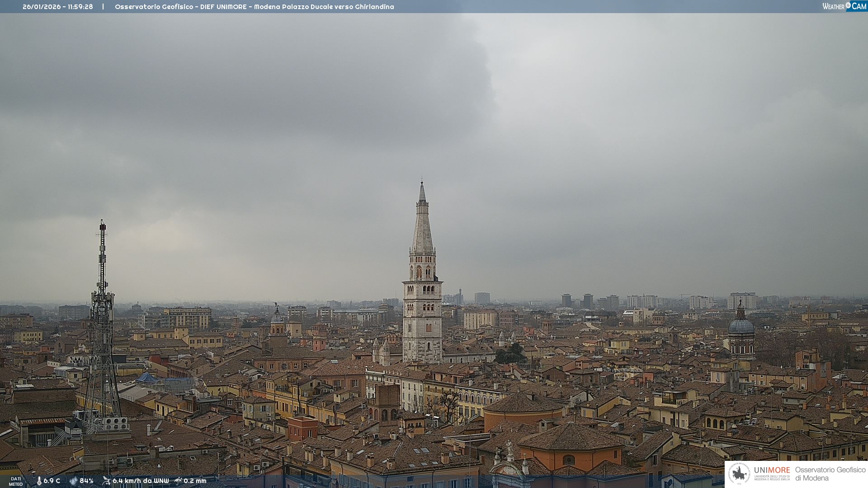The width and height of the screenshot is (868, 488).
Task: Click the humidity water drops icon
Action: [x=73, y=481]
